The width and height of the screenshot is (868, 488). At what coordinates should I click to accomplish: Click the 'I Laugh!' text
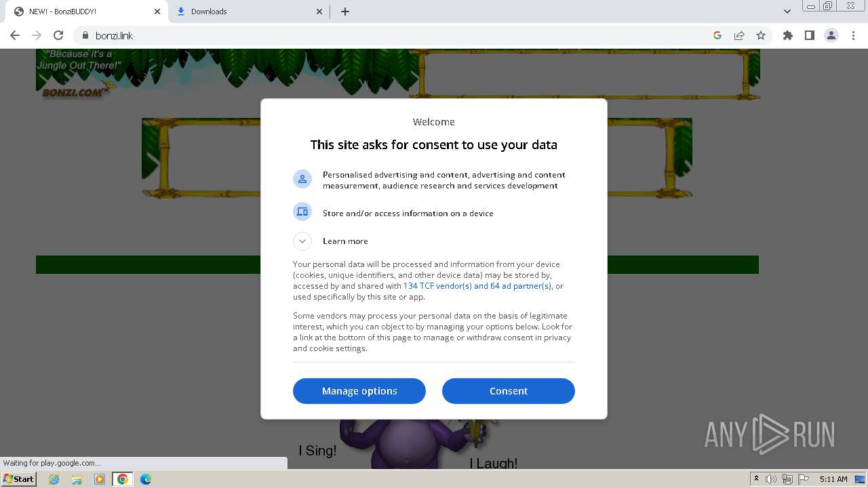click(494, 464)
